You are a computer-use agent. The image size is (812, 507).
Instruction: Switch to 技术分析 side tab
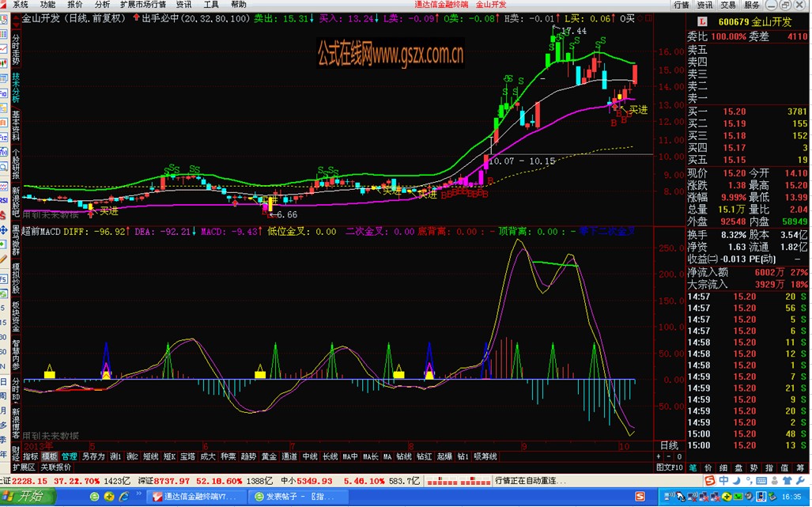[x=16, y=88]
